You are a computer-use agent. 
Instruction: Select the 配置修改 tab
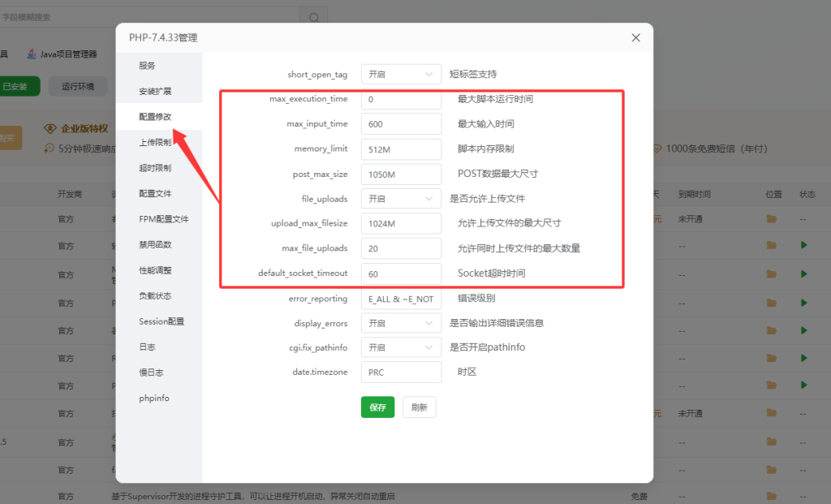coord(159,117)
